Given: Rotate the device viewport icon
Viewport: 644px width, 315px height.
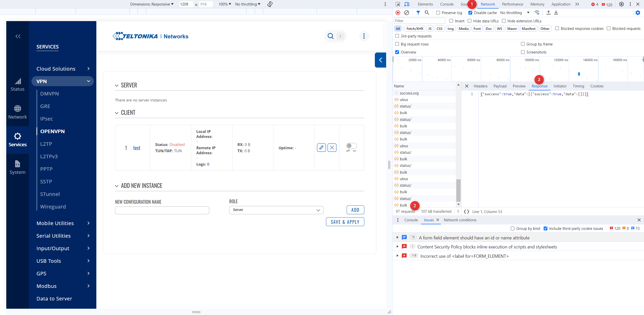Looking at the screenshot, I should click(x=270, y=4).
